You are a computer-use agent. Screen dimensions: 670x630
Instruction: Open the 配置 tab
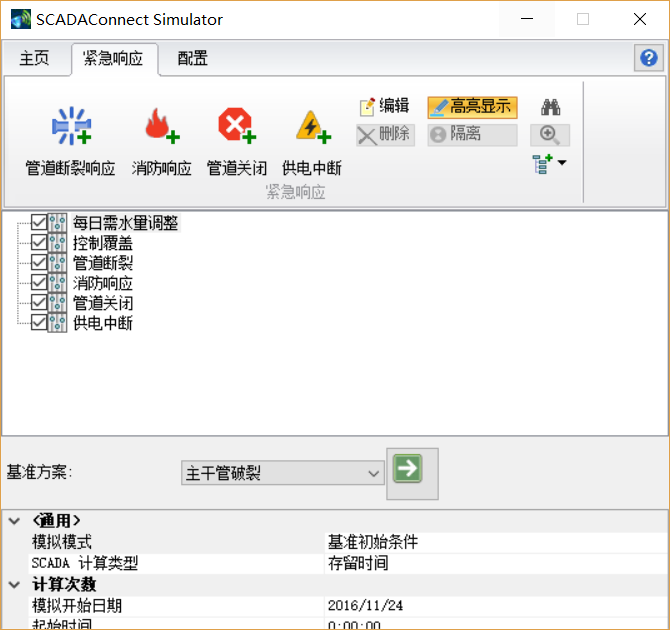tap(193, 58)
